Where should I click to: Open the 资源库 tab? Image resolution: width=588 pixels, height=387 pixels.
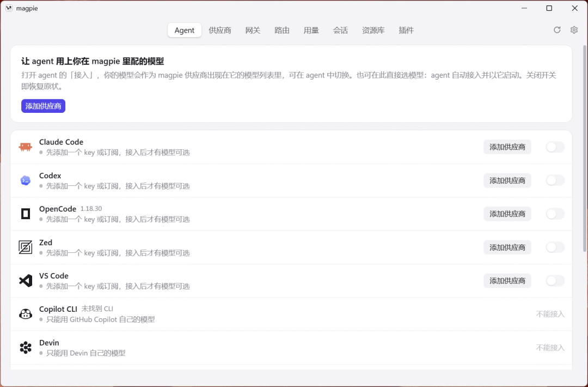point(373,31)
